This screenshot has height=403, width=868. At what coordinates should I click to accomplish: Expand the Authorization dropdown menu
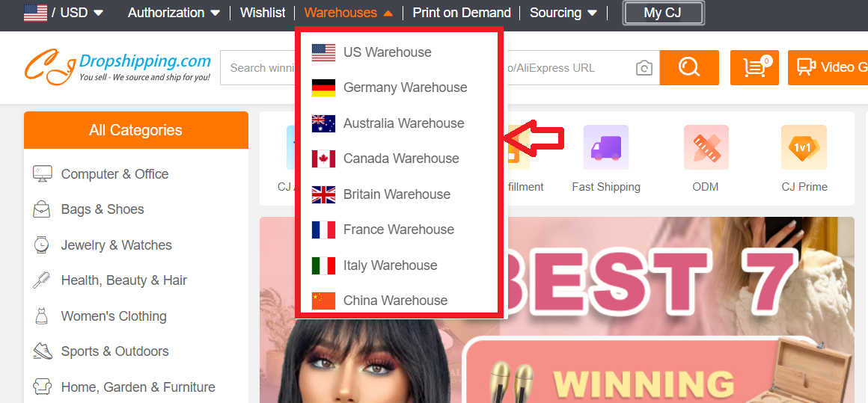[174, 12]
